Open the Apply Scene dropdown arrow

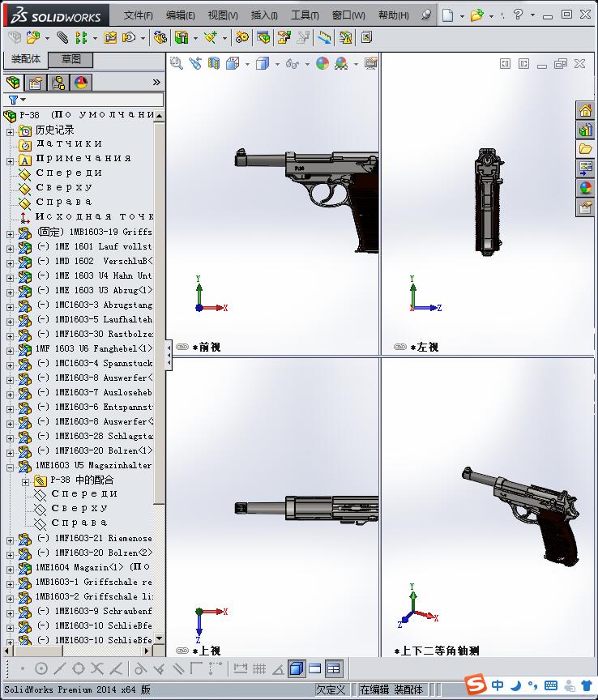point(356,64)
